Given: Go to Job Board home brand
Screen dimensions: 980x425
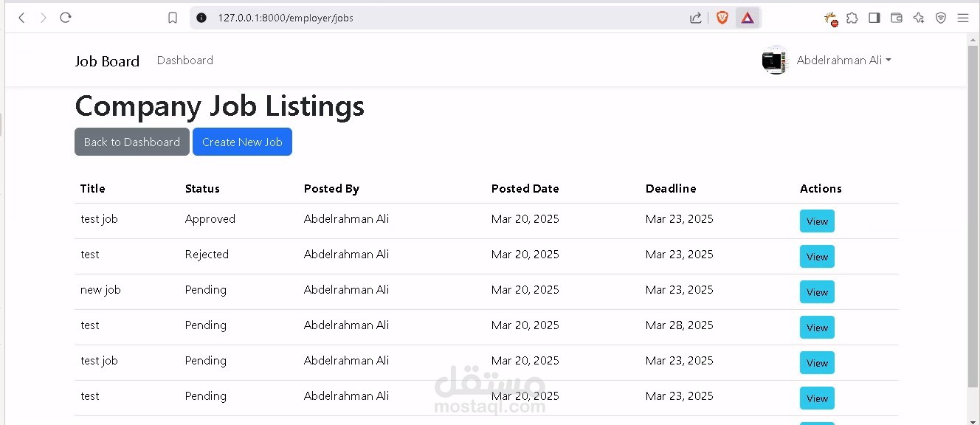Looking at the screenshot, I should [107, 61].
